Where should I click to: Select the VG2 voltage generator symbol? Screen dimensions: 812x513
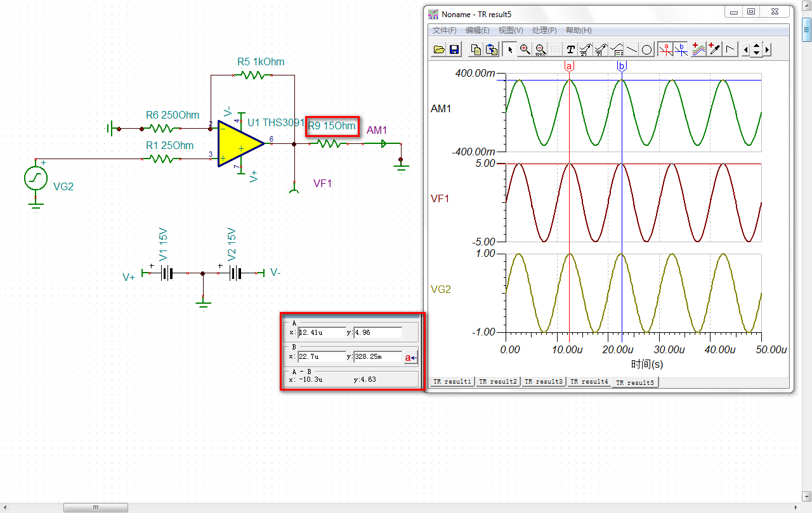pos(36,178)
